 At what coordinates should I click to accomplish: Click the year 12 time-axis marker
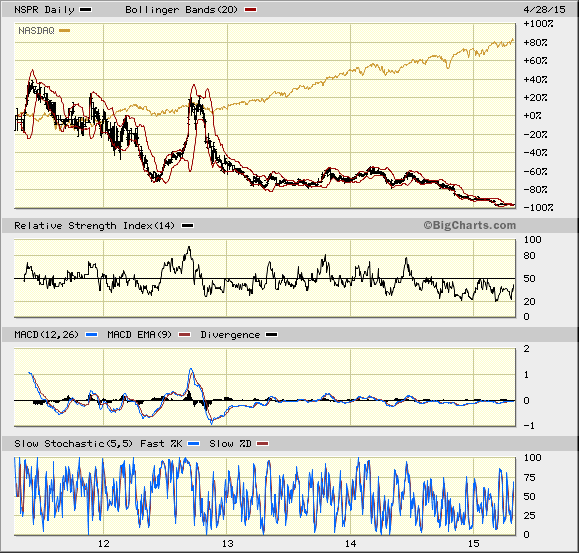point(104,543)
